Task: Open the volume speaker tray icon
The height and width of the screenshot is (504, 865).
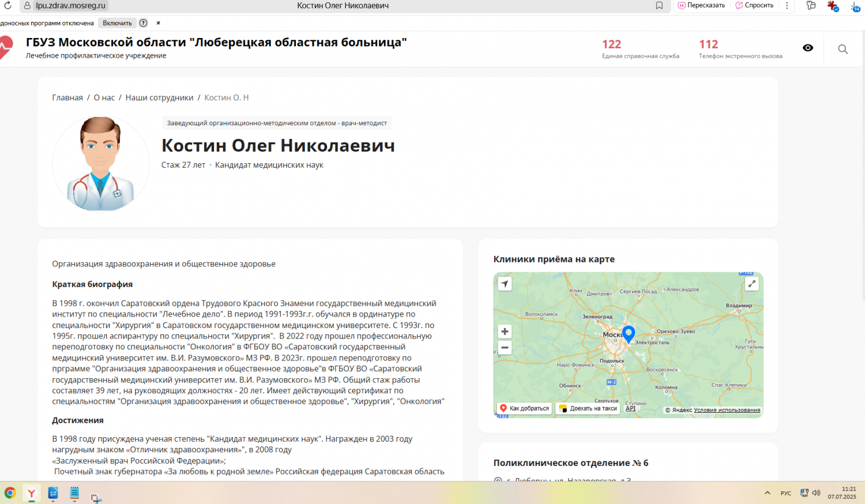Action: [816, 493]
